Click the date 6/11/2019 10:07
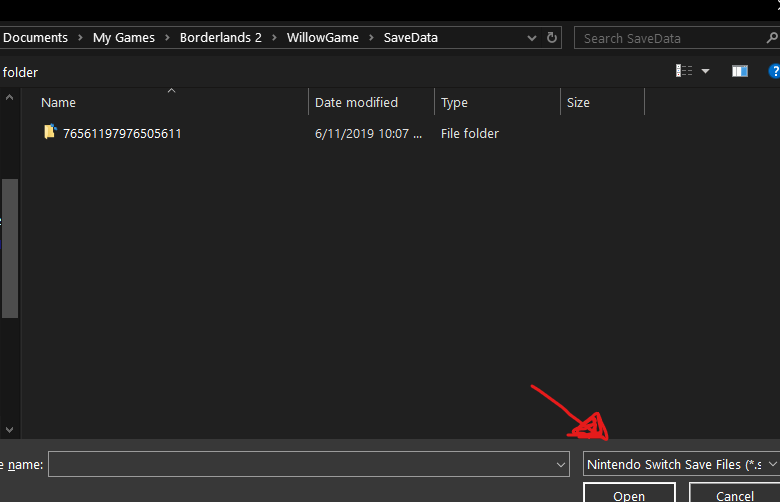 tap(368, 133)
